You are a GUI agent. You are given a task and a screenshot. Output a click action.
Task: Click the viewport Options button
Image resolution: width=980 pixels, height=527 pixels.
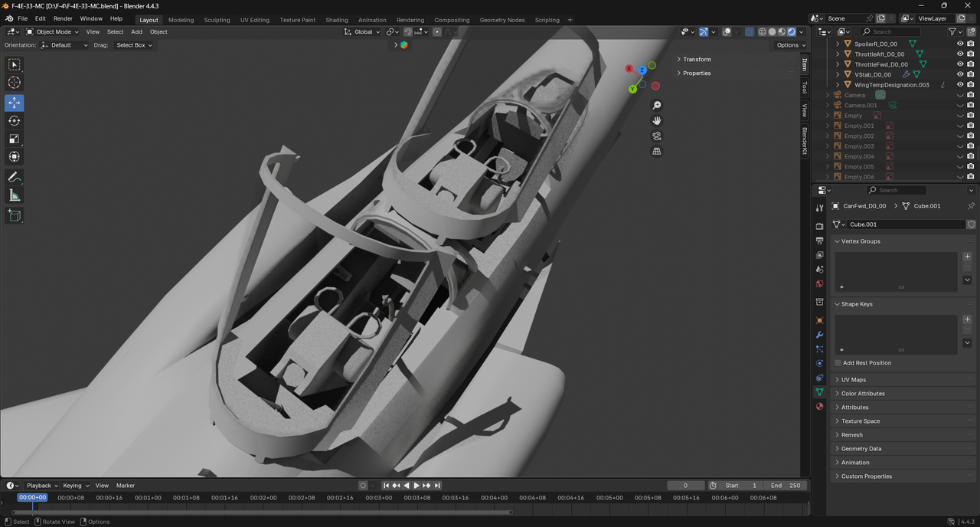click(789, 45)
